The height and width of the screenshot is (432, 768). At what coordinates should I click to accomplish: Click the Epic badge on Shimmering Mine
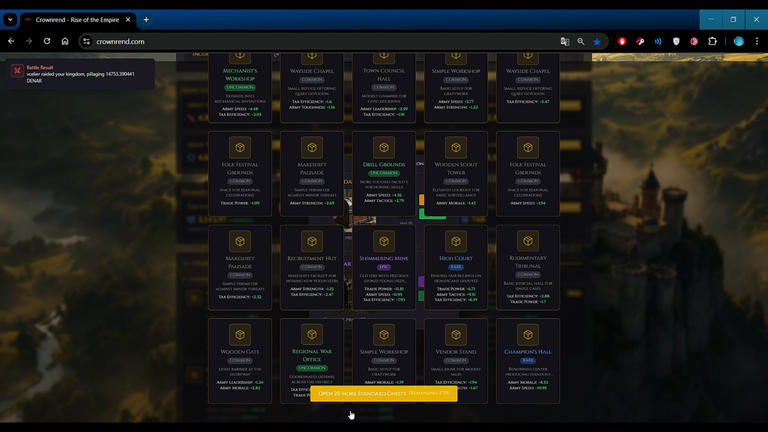pyautogui.click(x=384, y=267)
